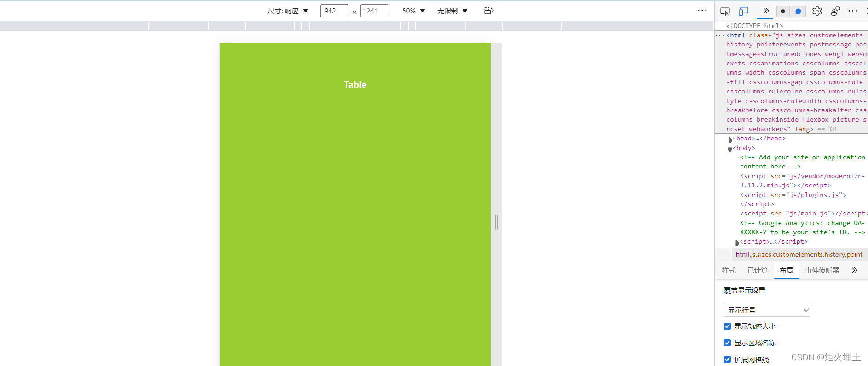Uncheck 扩展网格线 checkbox
Screen dimensions: 868x366
(x=727, y=359)
